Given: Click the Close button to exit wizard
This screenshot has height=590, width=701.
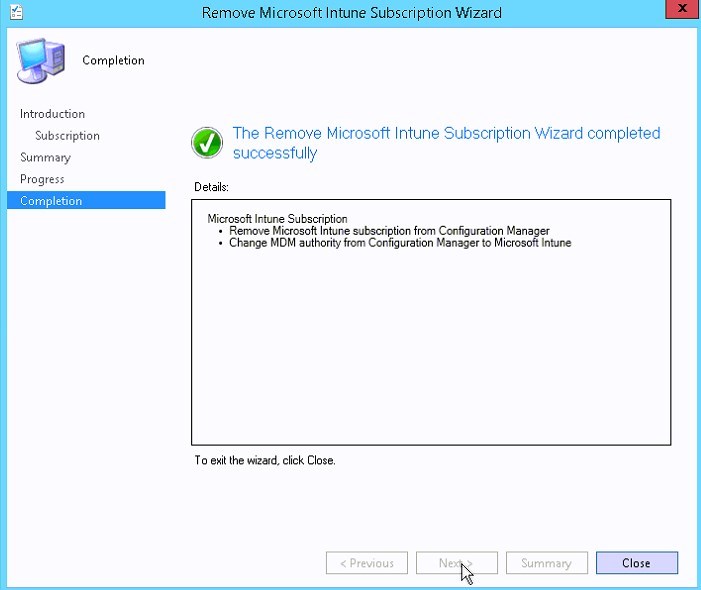Looking at the screenshot, I should [637, 563].
